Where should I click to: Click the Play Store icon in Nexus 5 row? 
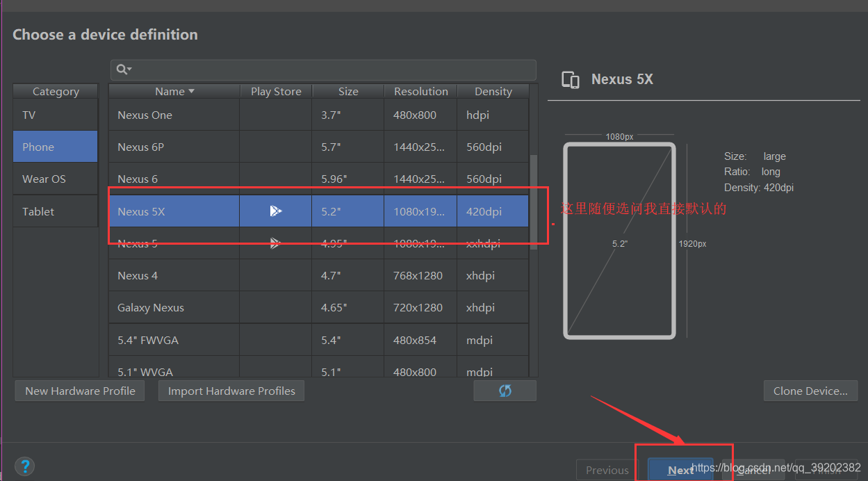(276, 243)
